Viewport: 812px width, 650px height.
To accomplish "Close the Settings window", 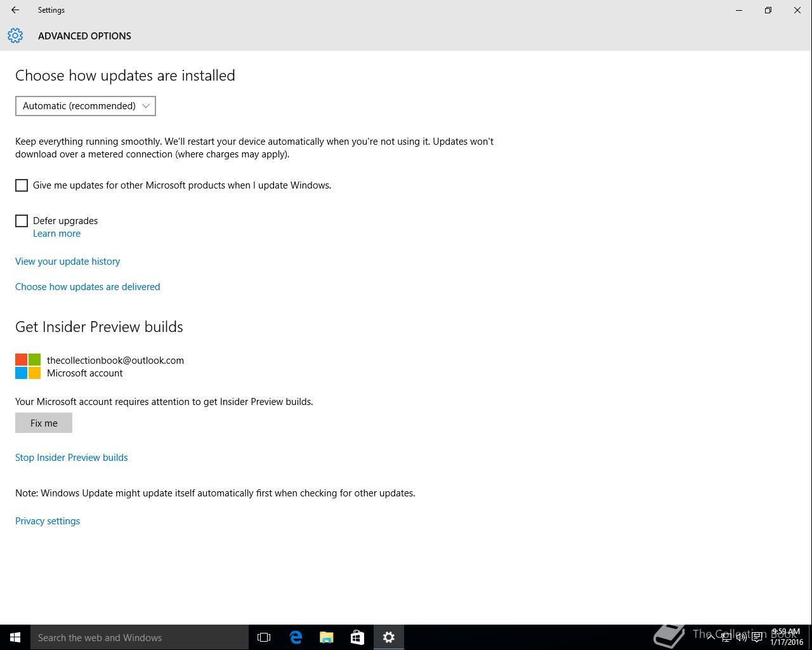I will (x=797, y=10).
